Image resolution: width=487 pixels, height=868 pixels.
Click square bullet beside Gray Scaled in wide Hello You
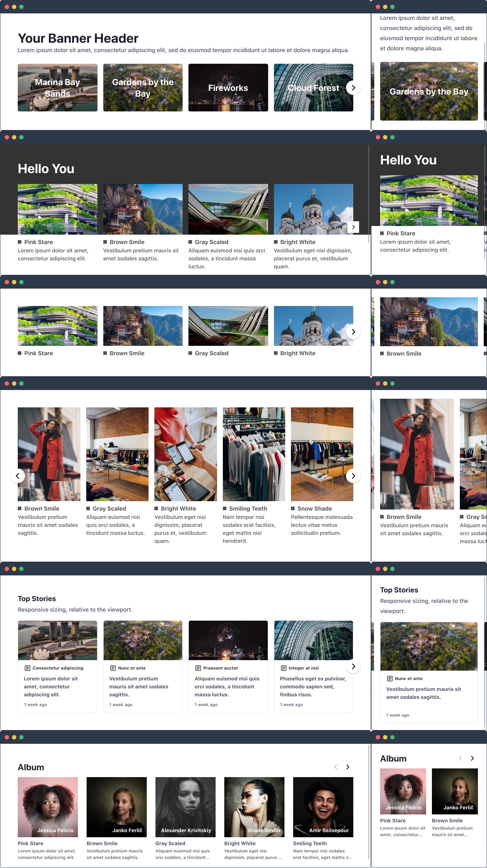click(x=190, y=242)
